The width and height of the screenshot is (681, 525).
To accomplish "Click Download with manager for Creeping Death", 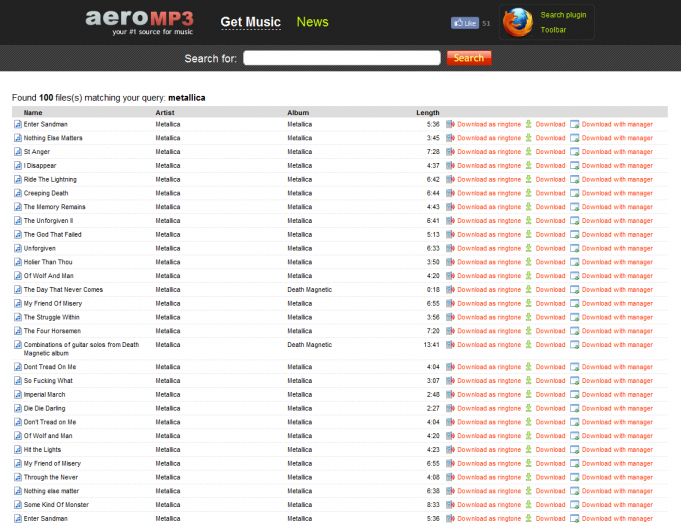I will pos(617,193).
